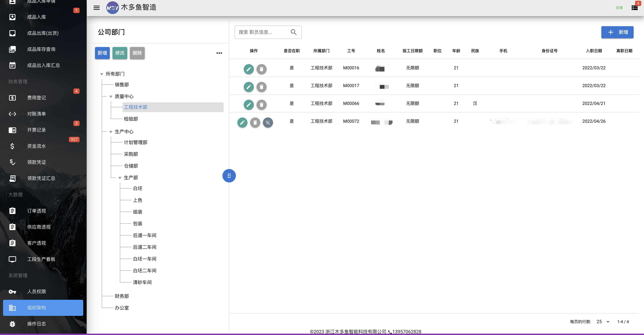The height and width of the screenshot is (335, 644).
Task: Collapse the 所有部门 tree node
Action: coord(102,74)
